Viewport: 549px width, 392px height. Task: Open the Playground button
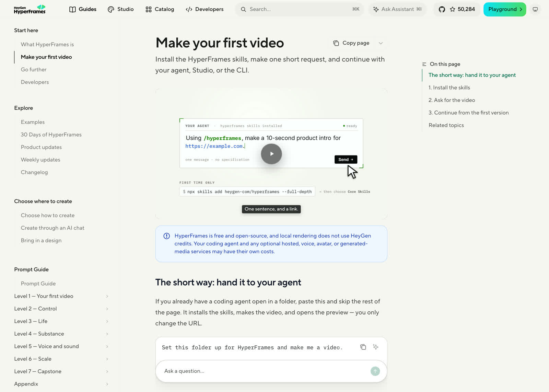tap(505, 9)
